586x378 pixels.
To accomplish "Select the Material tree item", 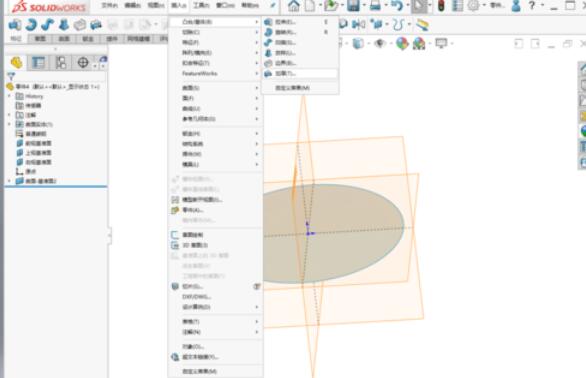I will (31, 134).
